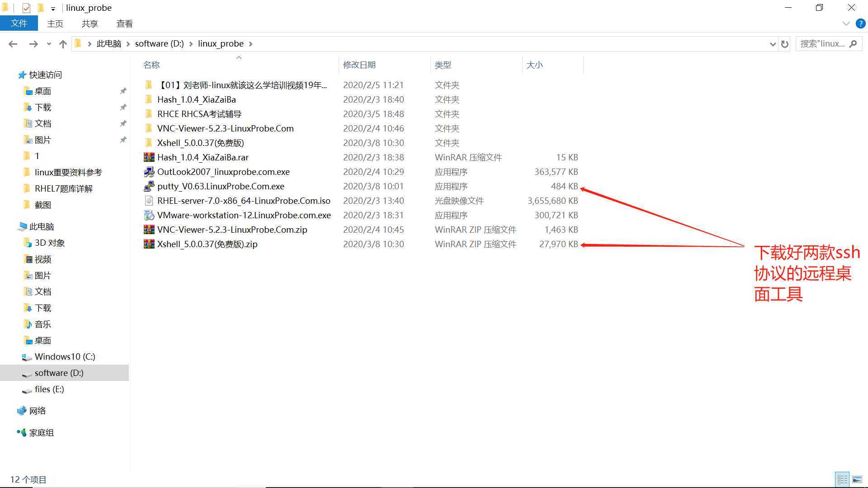
Task: Click software (D:) in the address breadcrumb
Action: [159, 44]
